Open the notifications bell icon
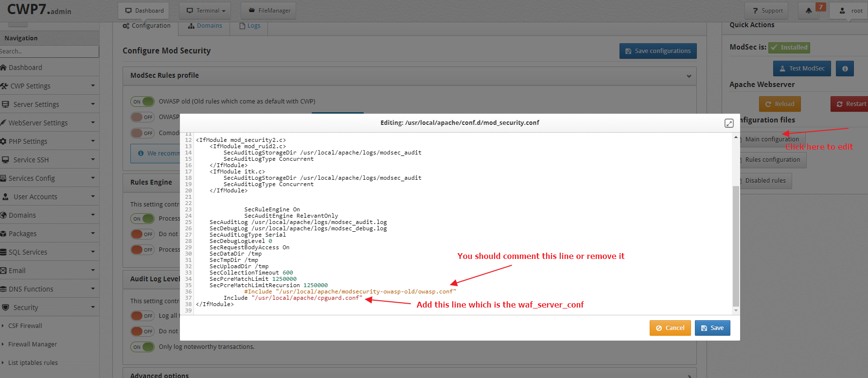 [x=809, y=11]
